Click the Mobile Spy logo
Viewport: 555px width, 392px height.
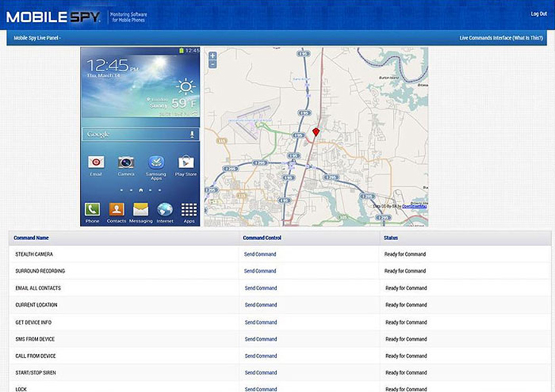point(53,17)
